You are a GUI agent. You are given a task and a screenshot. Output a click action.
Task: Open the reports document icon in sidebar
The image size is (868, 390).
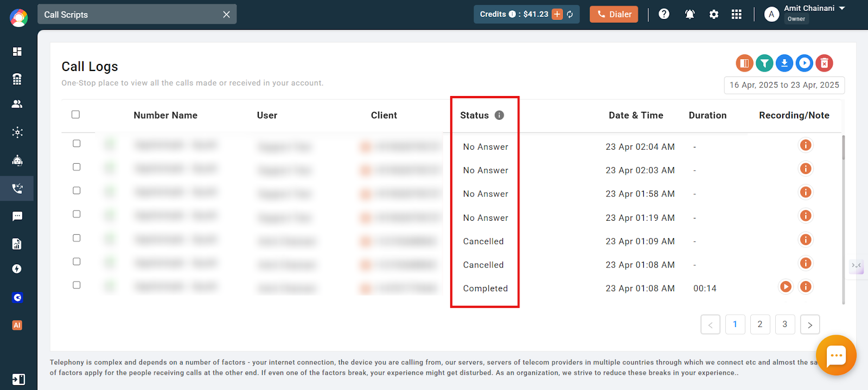coord(17,244)
